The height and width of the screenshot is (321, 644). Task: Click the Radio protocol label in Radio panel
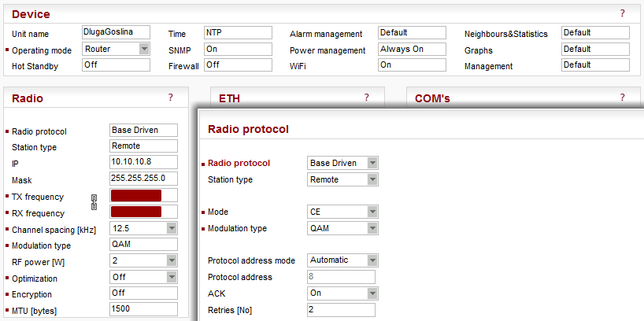39,131
